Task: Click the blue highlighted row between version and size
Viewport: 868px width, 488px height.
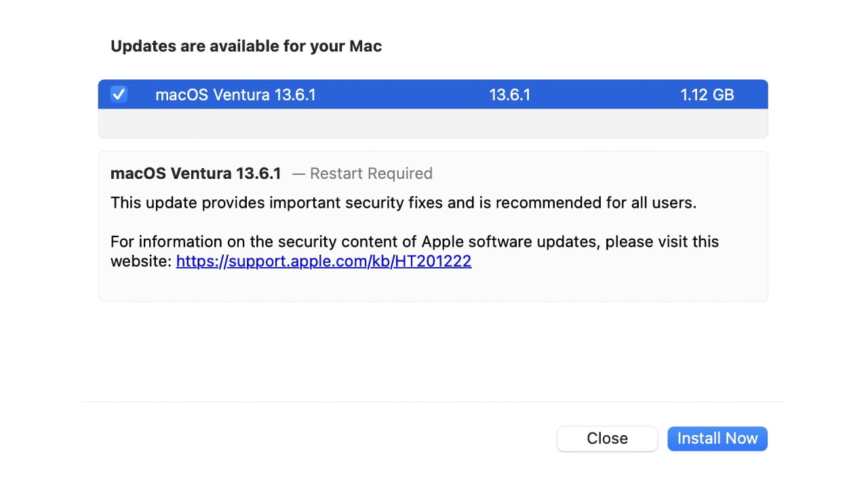Action: coord(604,95)
